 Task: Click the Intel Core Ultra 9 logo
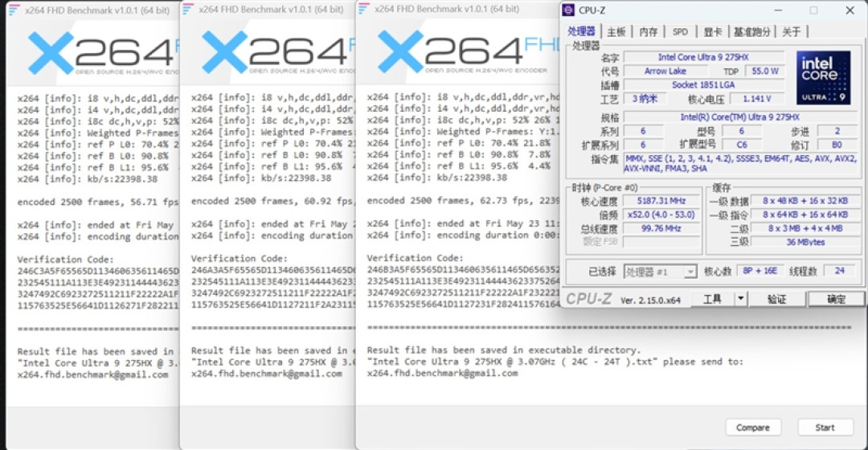click(x=823, y=77)
